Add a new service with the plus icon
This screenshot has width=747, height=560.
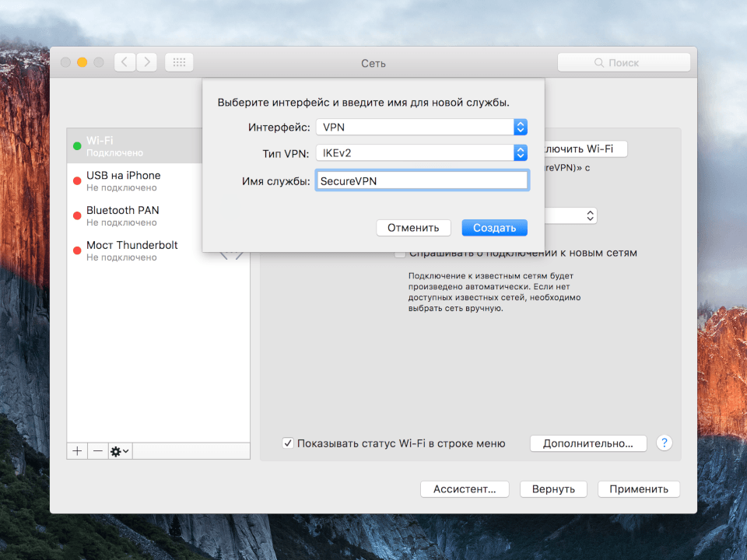[76, 450]
